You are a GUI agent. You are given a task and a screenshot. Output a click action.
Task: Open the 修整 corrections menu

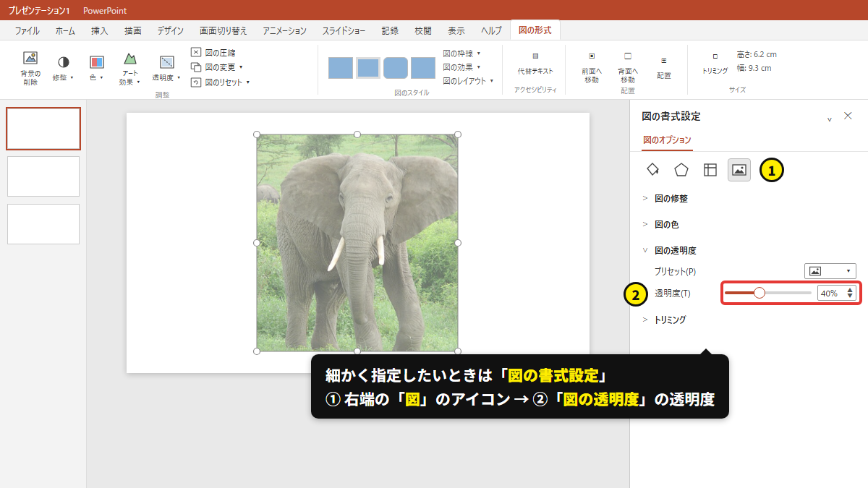coord(64,69)
